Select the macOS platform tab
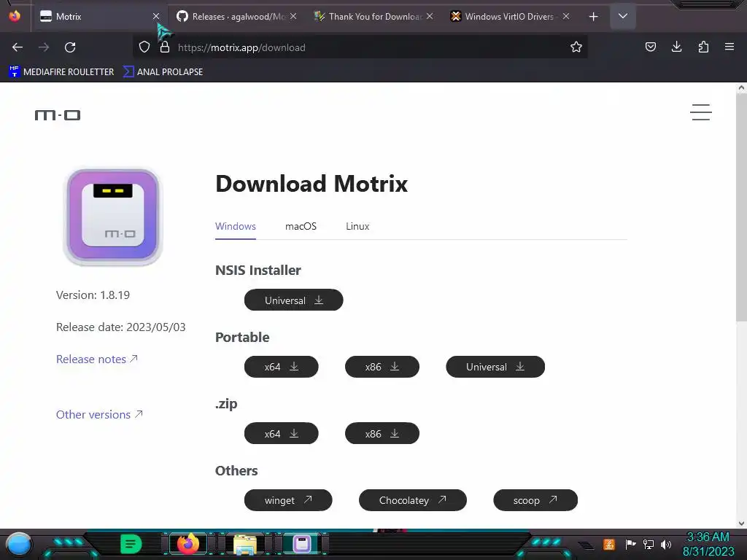Image resolution: width=747 pixels, height=560 pixels. (301, 226)
